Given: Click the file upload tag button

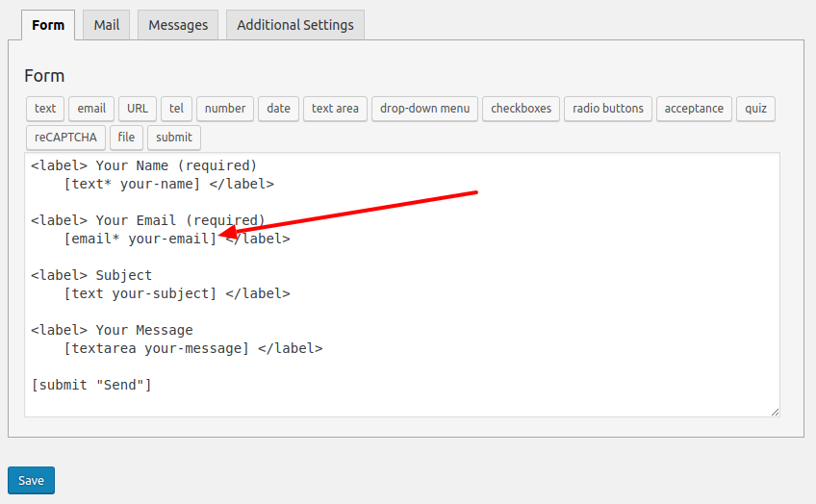Looking at the screenshot, I should [x=126, y=138].
